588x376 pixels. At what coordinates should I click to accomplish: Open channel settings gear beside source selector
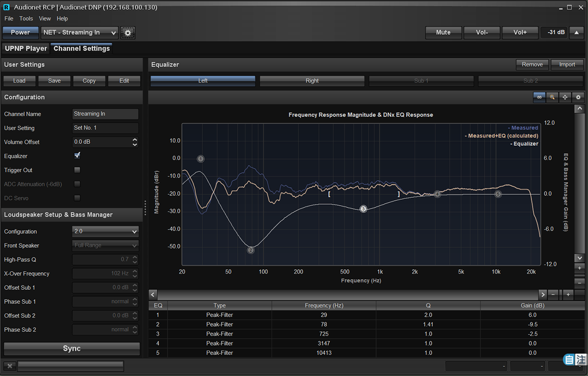coord(128,33)
